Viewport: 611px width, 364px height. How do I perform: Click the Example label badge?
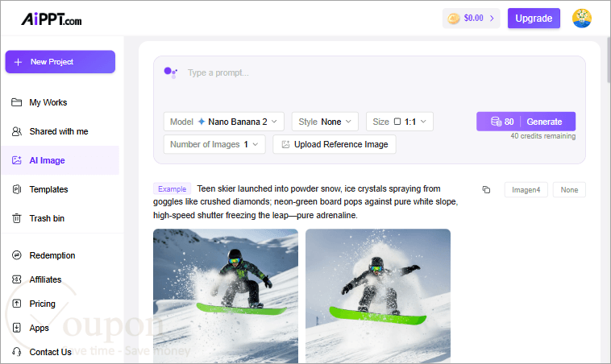(x=172, y=188)
